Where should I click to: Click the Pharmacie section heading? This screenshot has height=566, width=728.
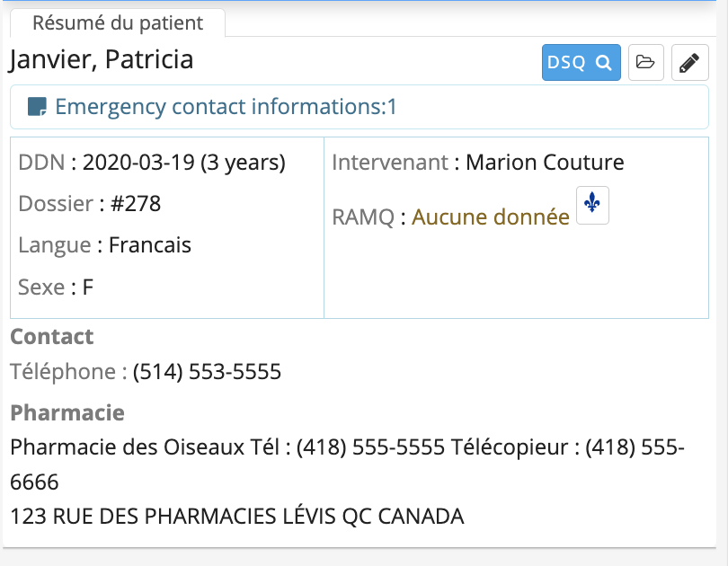coord(67,413)
